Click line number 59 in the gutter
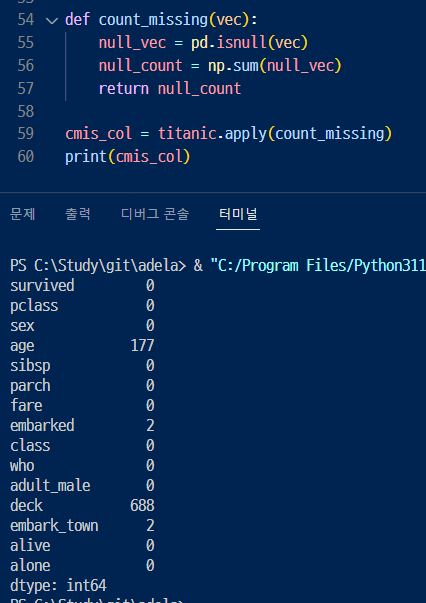The height and width of the screenshot is (603, 426). coord(25,134)
